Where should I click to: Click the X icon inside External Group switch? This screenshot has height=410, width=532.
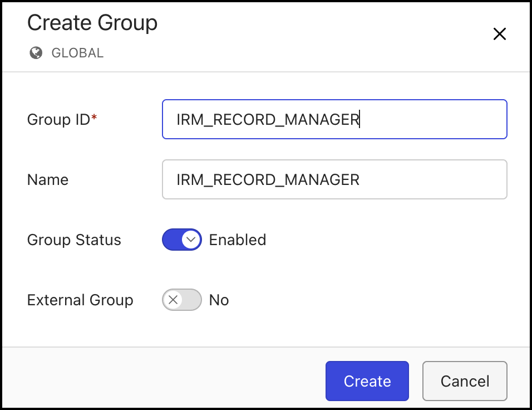click(174, 300)
